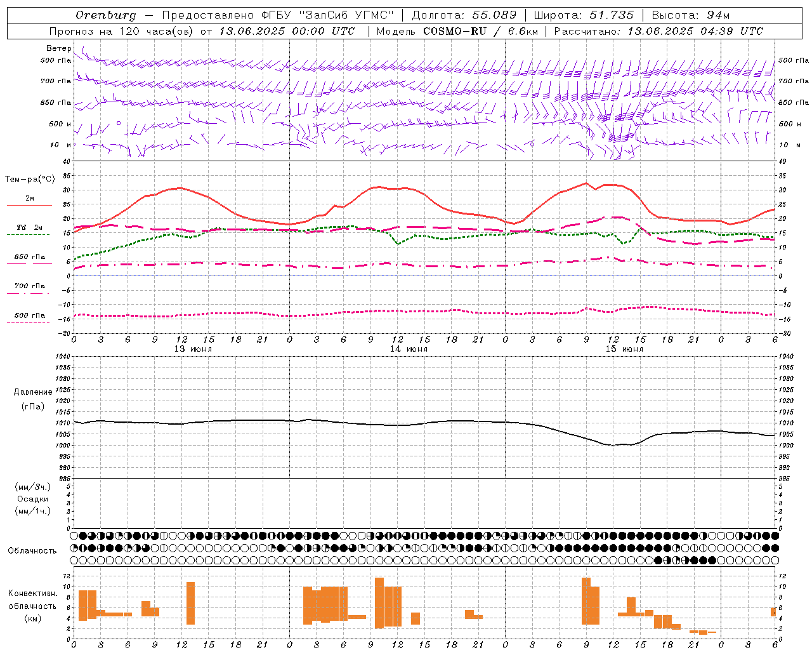Click the "(мм/3ч.)" precipitation unit label
This screenshot has height=650, width=812.
pos(33,487)
